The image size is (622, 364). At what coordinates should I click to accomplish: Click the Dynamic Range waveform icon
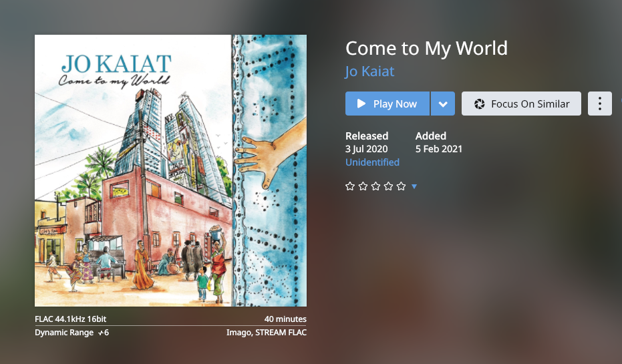101,333
